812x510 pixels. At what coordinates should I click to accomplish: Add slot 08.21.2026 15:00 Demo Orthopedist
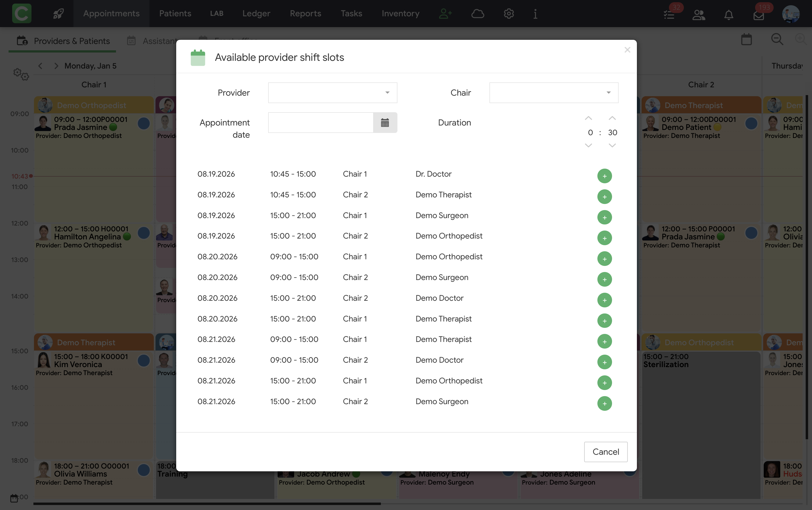coord(605,383)
